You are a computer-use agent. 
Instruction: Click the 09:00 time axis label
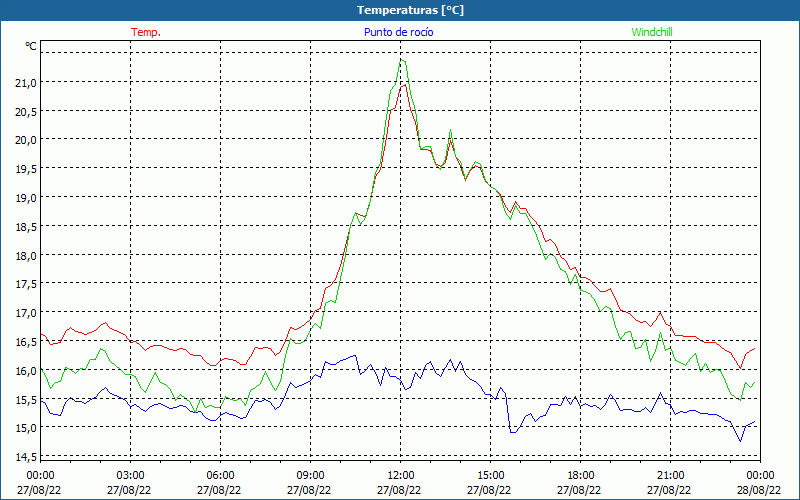[310, 476]
